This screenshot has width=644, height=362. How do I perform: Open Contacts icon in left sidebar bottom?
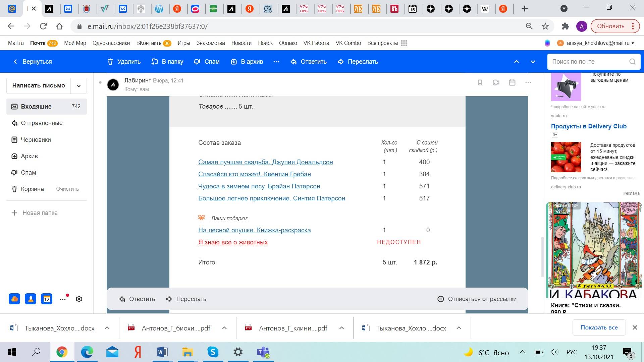(31, 299)
